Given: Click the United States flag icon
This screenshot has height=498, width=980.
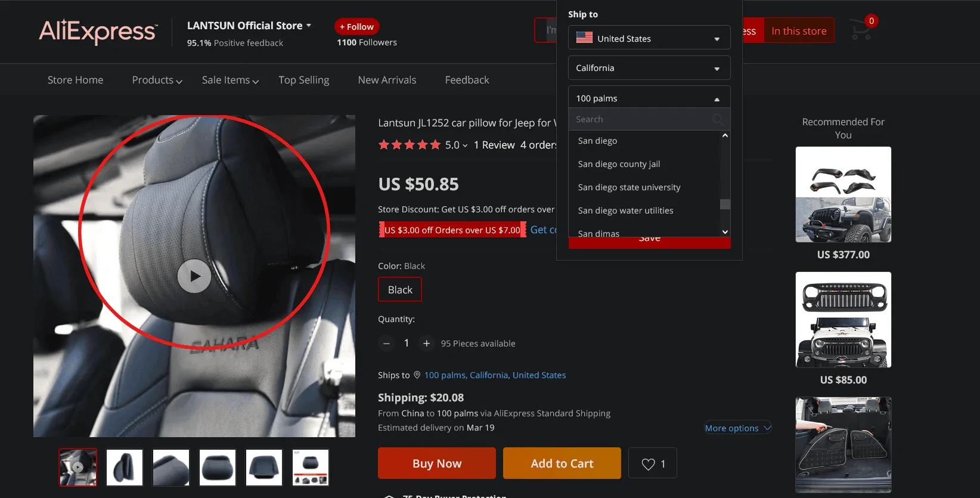Looking at the screenshot, I should [x=584, y=38].
